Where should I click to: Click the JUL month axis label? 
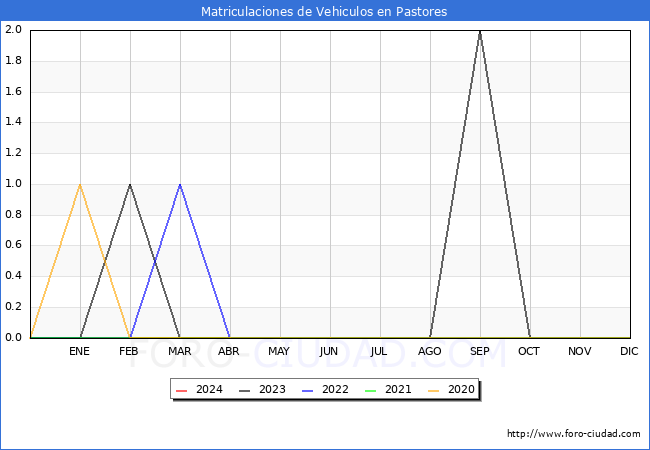point(379,351)
